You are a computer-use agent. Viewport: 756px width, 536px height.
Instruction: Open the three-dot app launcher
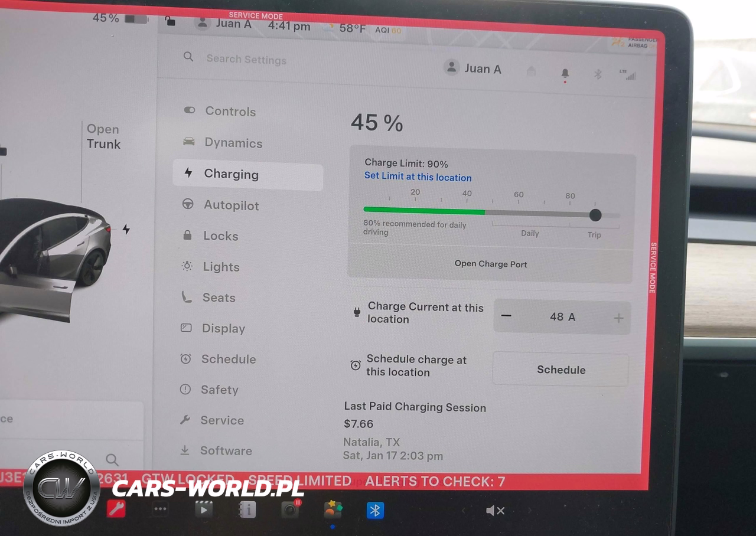160,509
